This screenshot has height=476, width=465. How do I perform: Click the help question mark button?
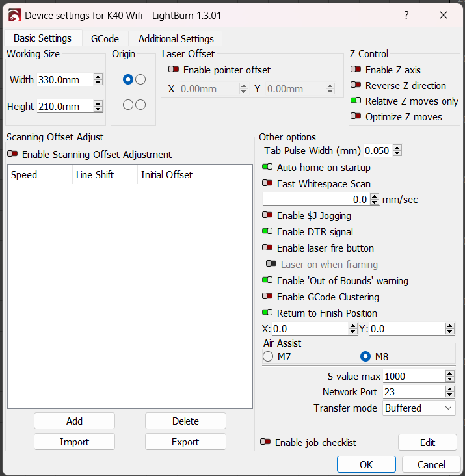tap(406, 15)
